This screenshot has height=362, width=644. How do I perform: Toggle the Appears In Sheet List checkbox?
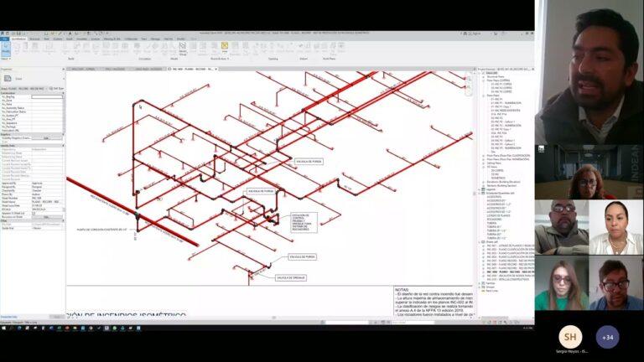(x=34, y=214)
